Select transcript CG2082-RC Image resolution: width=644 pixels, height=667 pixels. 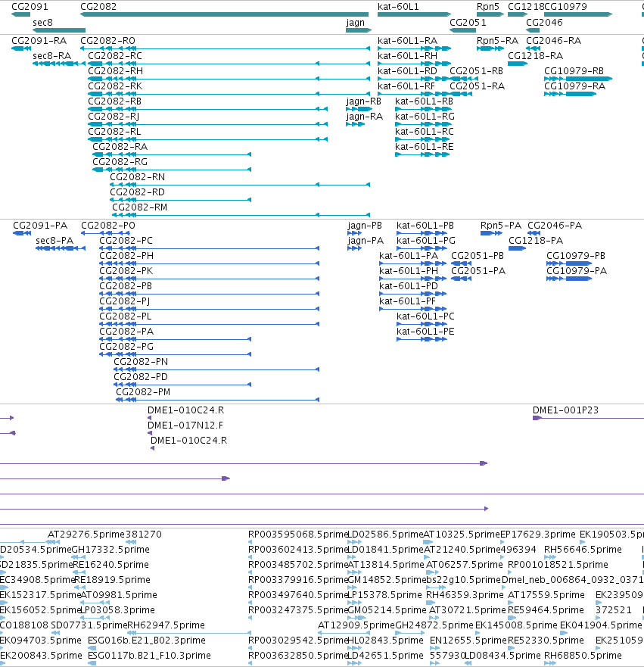pyautogui.click(x=115, y=56)
